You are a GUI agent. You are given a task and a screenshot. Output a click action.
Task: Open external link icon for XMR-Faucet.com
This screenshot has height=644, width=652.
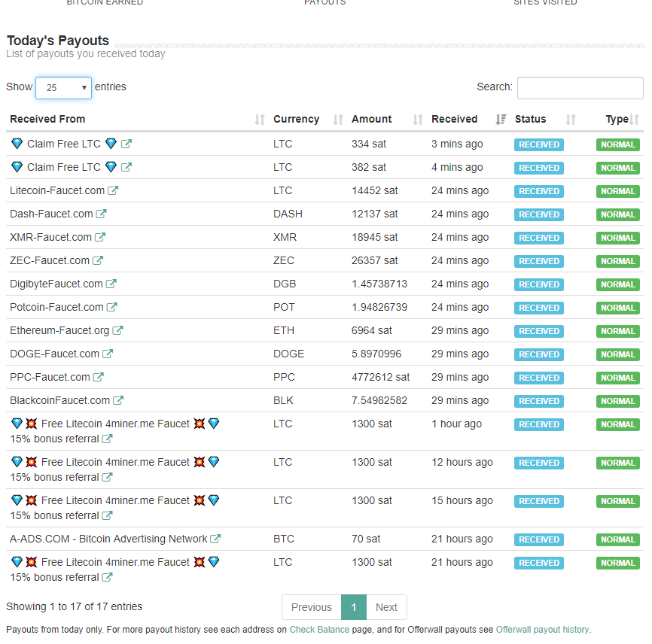[x=100, y=238]
